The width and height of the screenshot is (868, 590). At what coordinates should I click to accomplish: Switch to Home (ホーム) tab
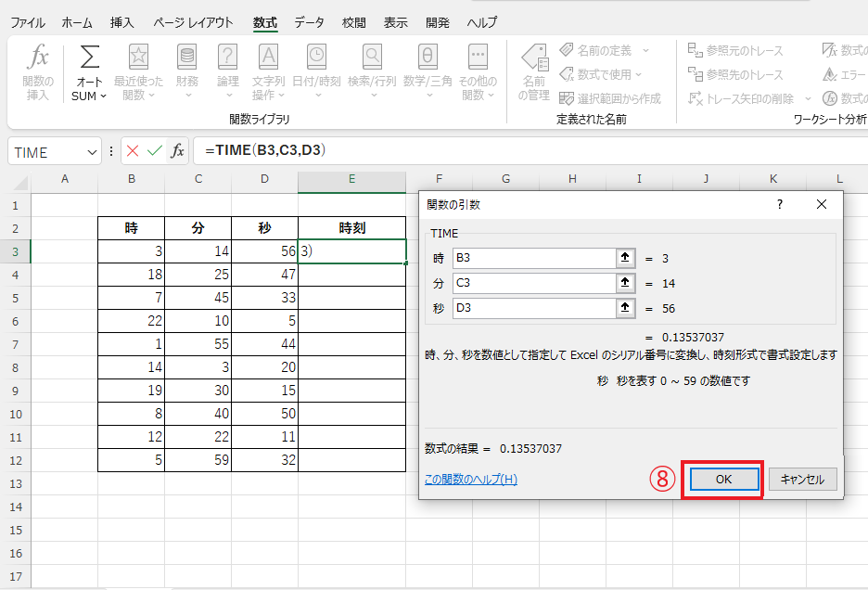click(x=77, y=22)
